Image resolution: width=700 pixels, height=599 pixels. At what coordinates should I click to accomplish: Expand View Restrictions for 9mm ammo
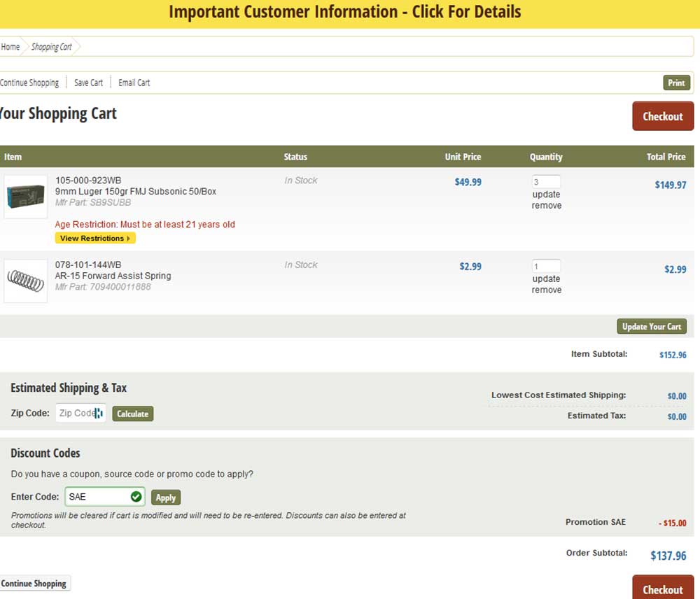point(95,239)
